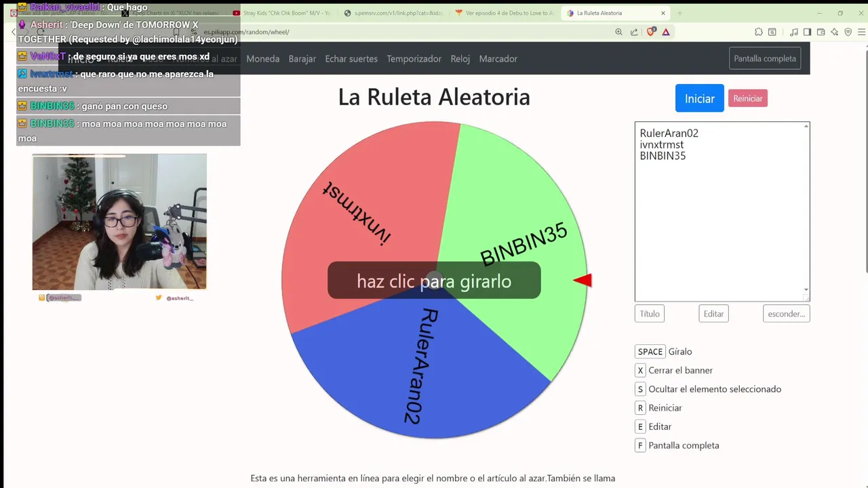Open the Barajar menu item
The width and height of the screenshot is (868, 488).
[302, 58]
